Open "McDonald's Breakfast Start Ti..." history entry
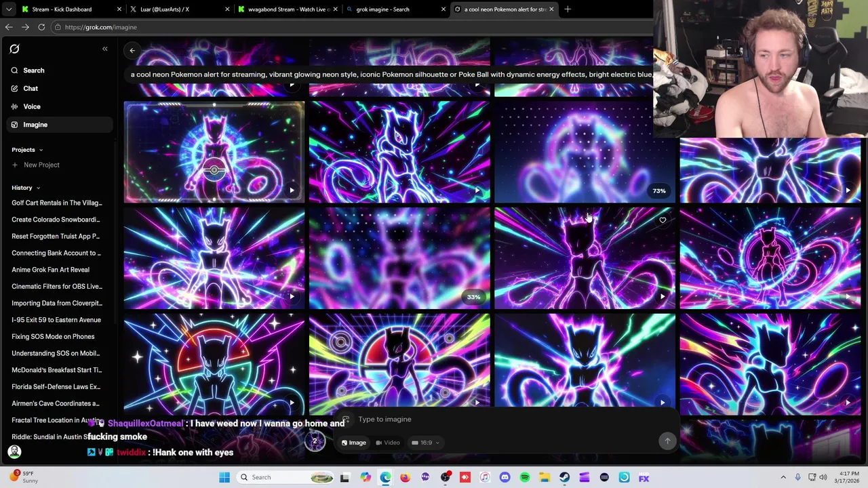 [x=57, y=370]
